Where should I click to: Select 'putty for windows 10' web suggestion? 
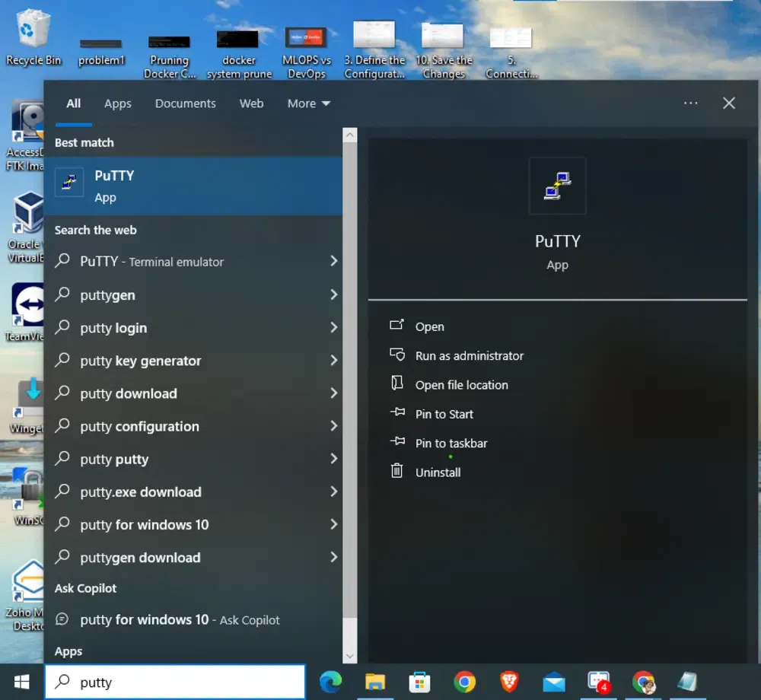coord(193,524)
